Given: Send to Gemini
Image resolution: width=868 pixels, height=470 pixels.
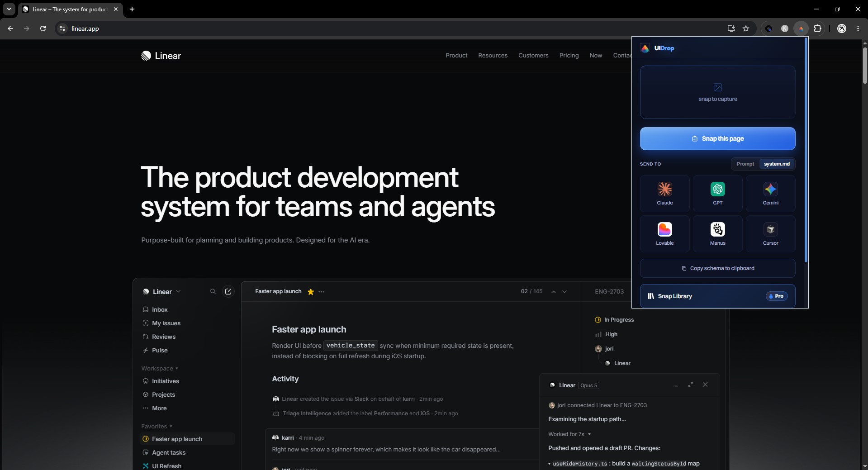Looking at the screenshot, I should (770, 194).
